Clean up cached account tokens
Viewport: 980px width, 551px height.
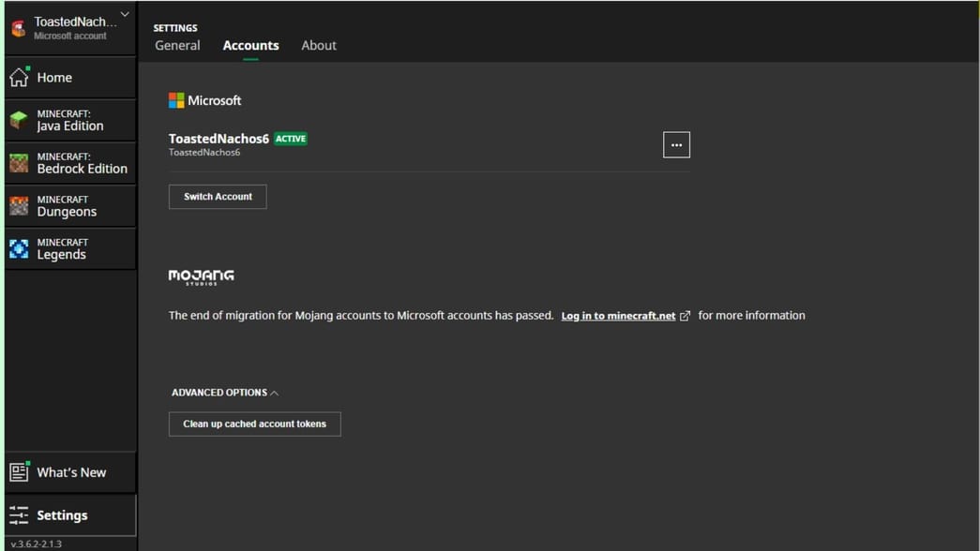pyautogui.click(x=254, y=424)
